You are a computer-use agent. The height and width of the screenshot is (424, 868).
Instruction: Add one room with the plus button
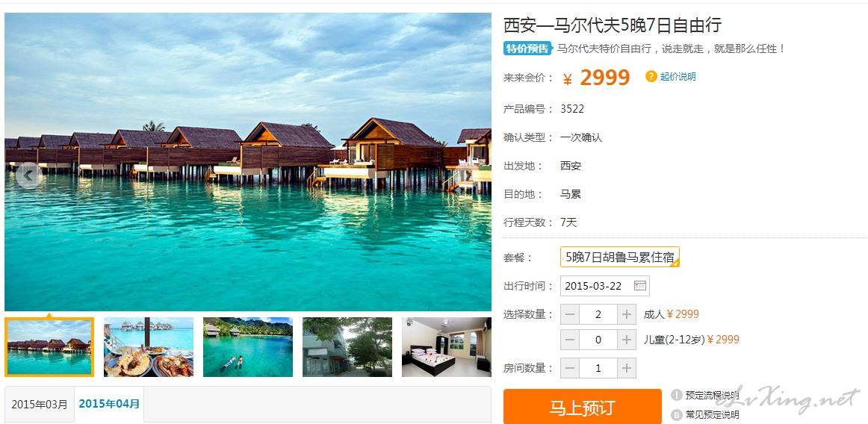click(x=627, y=367)
